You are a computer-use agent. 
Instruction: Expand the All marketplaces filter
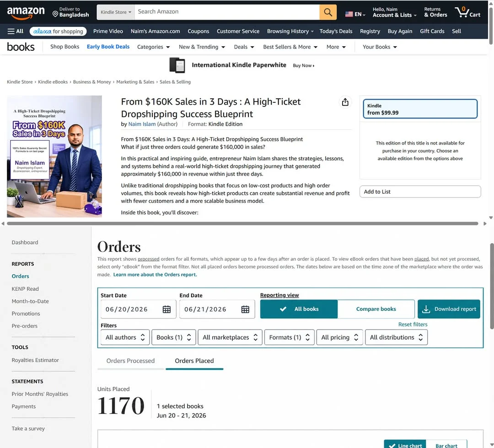tap(230, 337)
